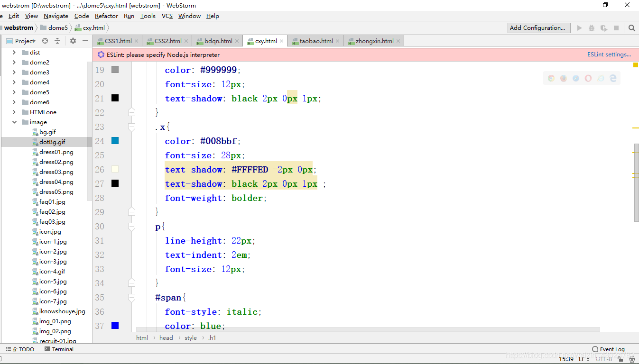Switch to the zhongxin.html tab
Viewport: 639px width, 364px height.
point(374,41)
